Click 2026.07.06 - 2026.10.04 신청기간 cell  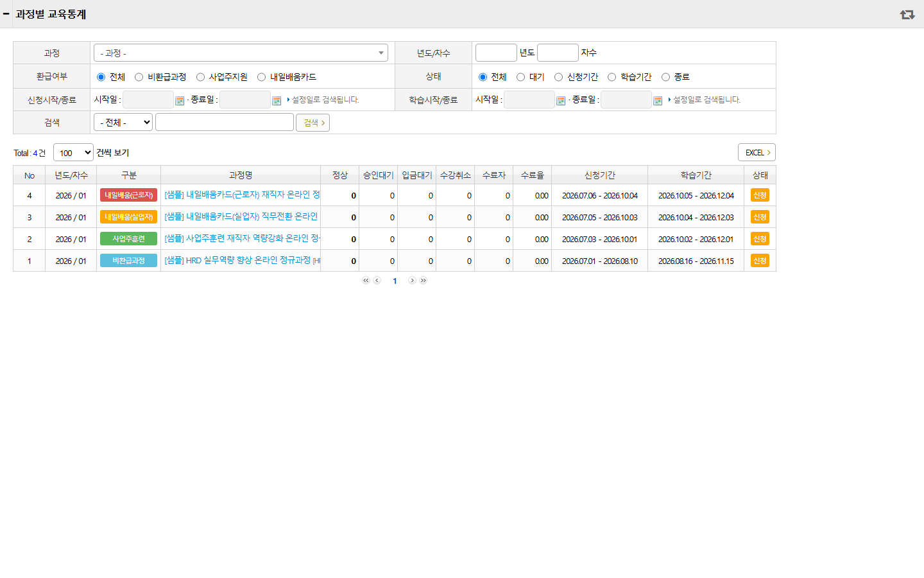pos(600,196)
